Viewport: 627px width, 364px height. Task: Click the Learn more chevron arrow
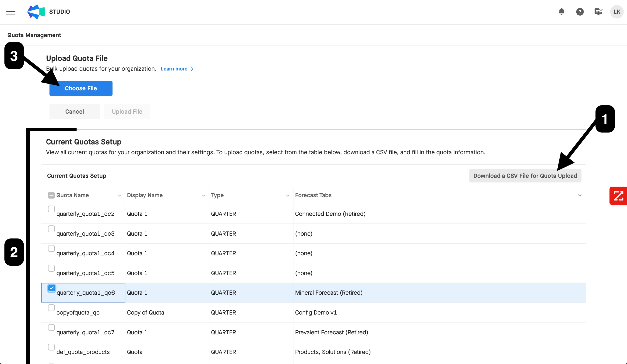(192, 69)
